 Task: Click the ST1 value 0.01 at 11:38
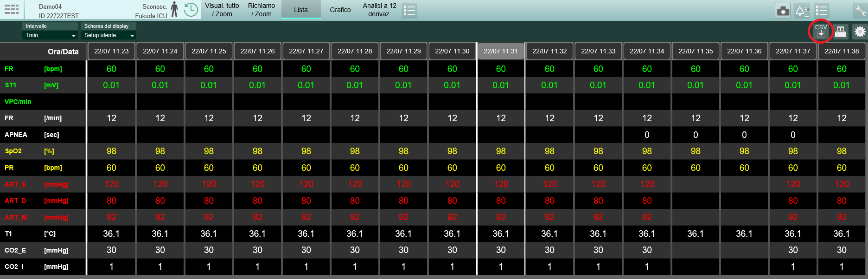pyautogui.click(x=842, y=85)
